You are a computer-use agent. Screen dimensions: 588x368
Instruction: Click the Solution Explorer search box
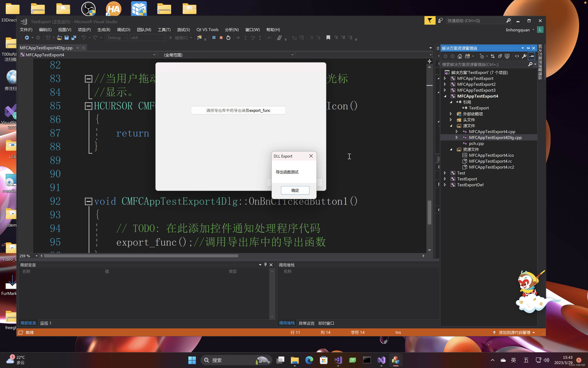point(485,65)
